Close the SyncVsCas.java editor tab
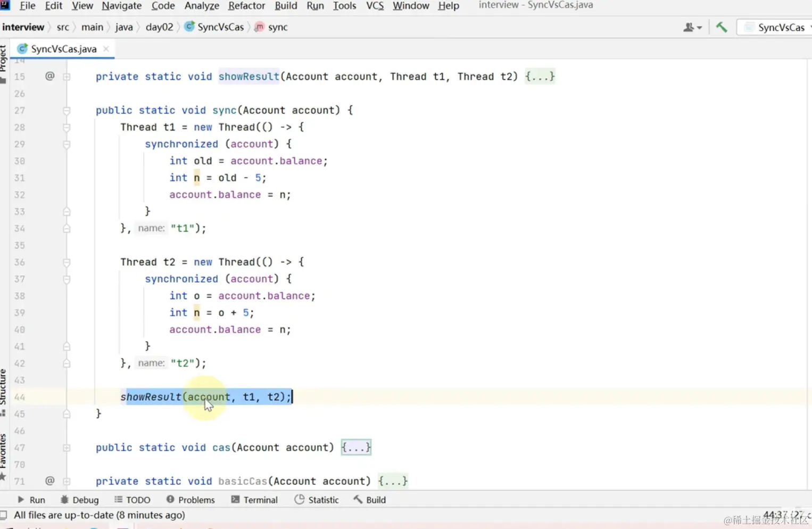812x529 pixels. tap(106, 48)
